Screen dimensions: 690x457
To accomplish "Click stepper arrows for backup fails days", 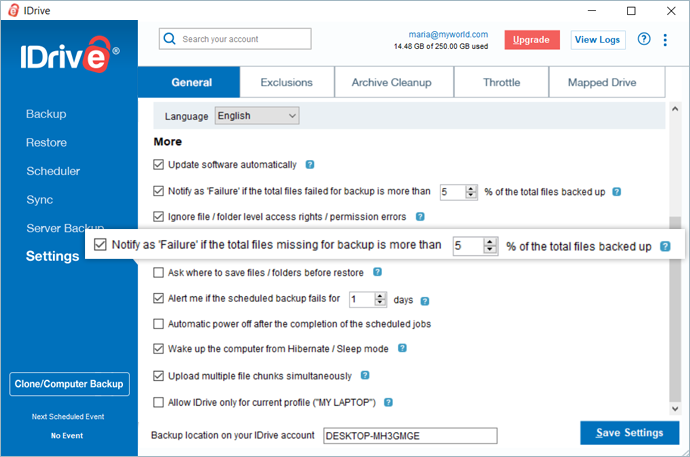I will coord(380,300).
